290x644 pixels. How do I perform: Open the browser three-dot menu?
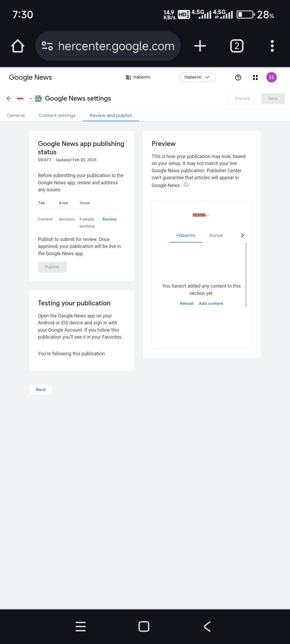[x=272, y=46]
